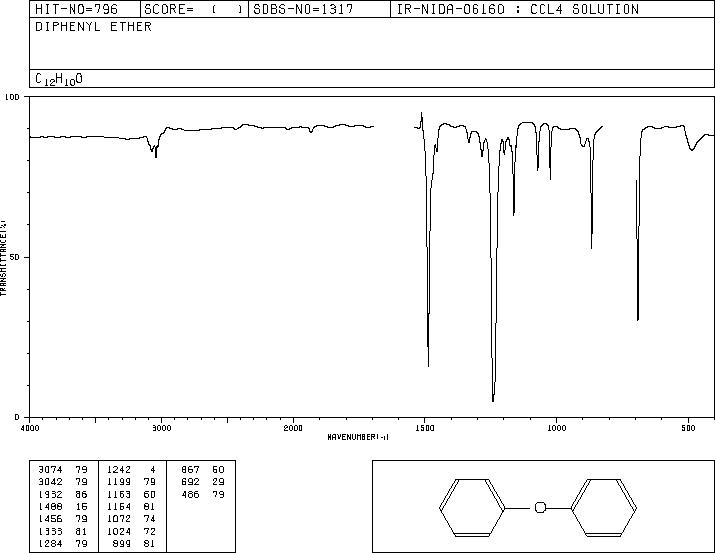The width and height of the screenshot is (715, 553).
Task: Click the 3074 peak table entry
Action: 50,470
